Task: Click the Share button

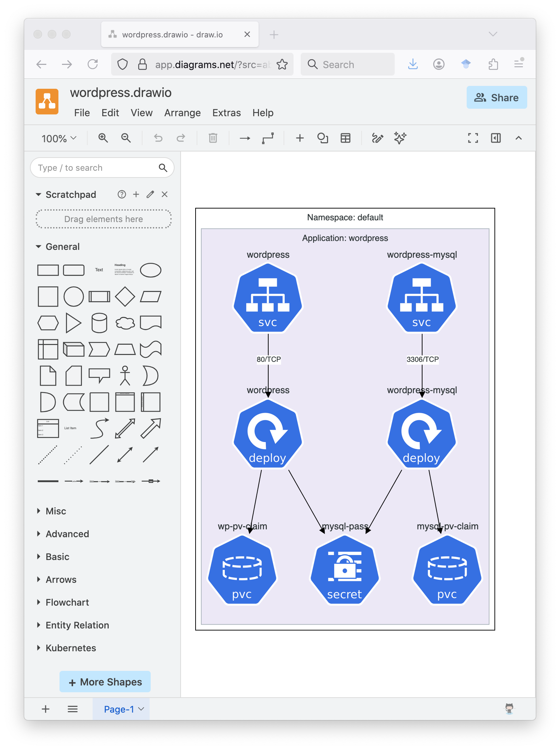Action: pyautogui.click(x=497, y=97)
